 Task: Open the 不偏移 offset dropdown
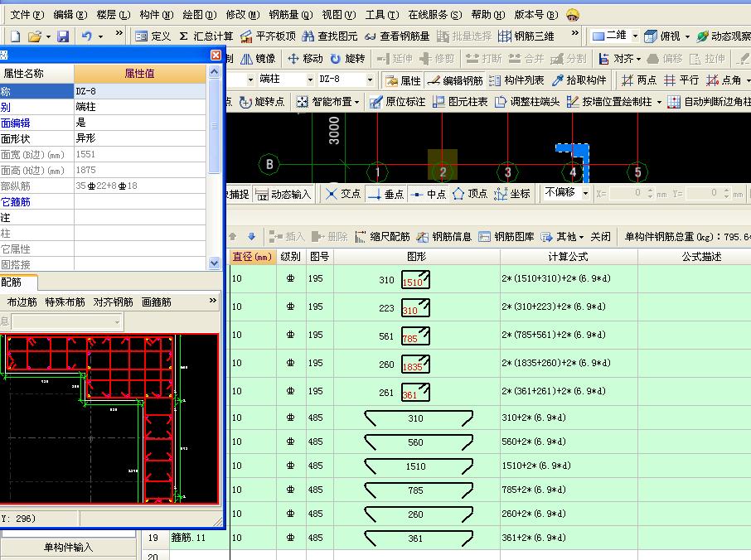coord(585,193)
